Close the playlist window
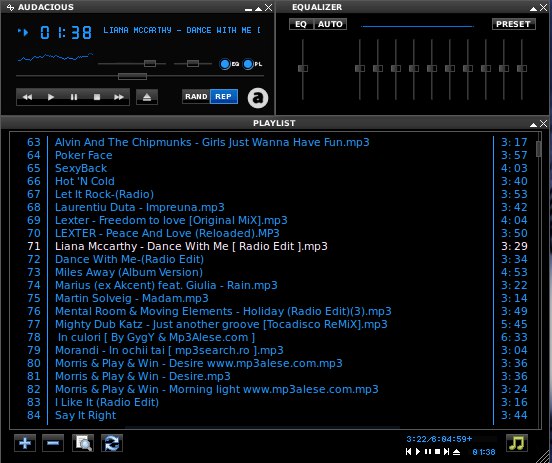Screen dimensions: 552x463 click(x=544, y=124)
